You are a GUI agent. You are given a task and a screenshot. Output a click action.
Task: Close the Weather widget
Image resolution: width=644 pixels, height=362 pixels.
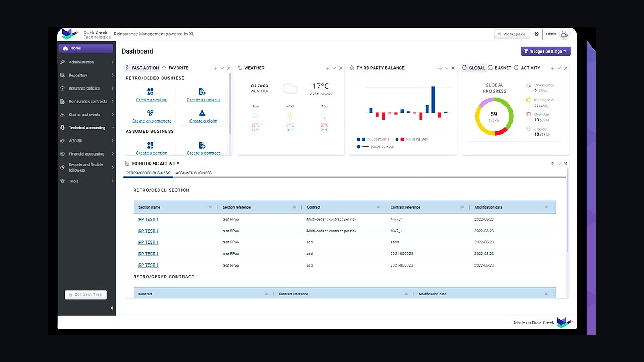tap(341, 68)
